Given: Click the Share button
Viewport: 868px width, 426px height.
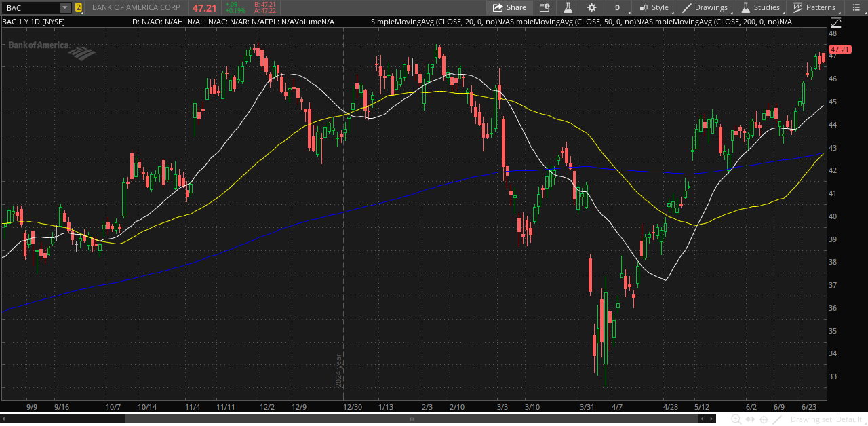Looking at the screenshot, I should 509,7.
